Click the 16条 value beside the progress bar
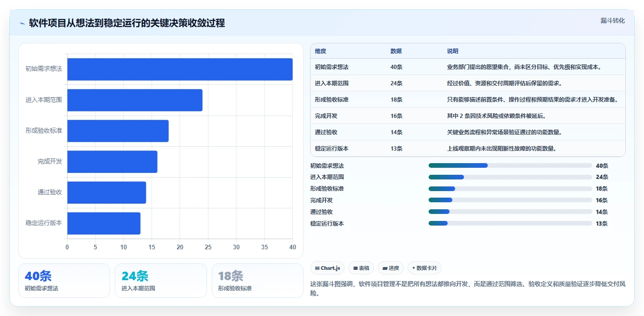The height and width of the screenshot is (316, 644). point(602,200)
